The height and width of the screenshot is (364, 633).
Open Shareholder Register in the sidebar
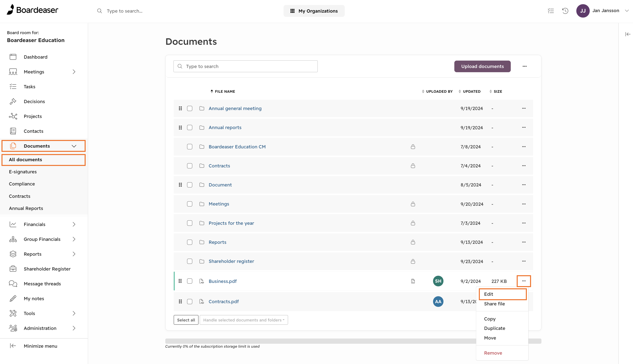47,269
